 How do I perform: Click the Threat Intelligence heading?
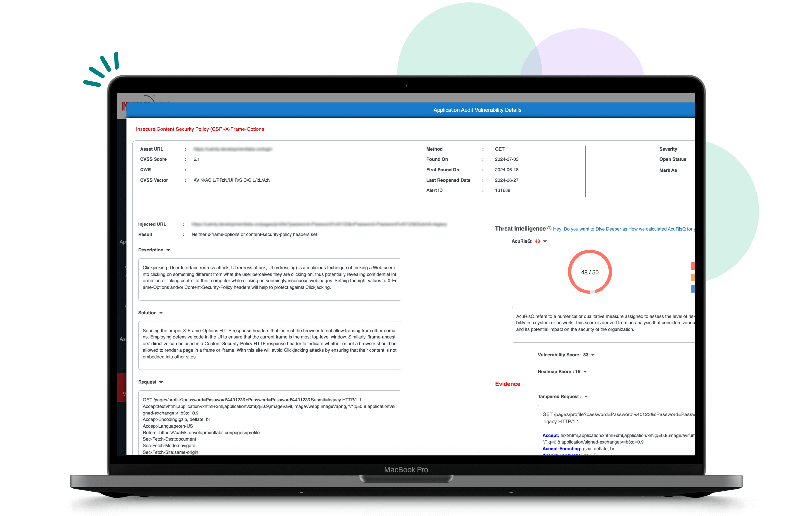[x=520, y=229]
